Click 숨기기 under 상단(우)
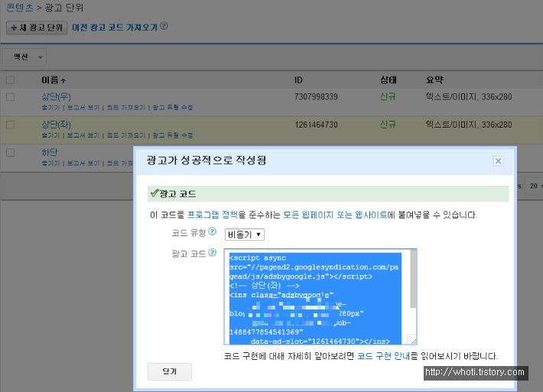The height and width of the screenshot is (392, 543). 50,107
